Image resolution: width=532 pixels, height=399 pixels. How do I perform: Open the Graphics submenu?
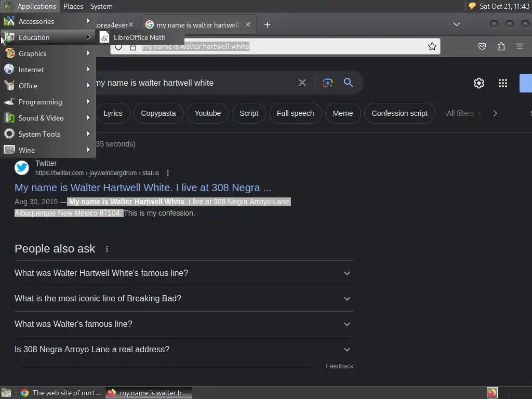click(x=47, y=54)
